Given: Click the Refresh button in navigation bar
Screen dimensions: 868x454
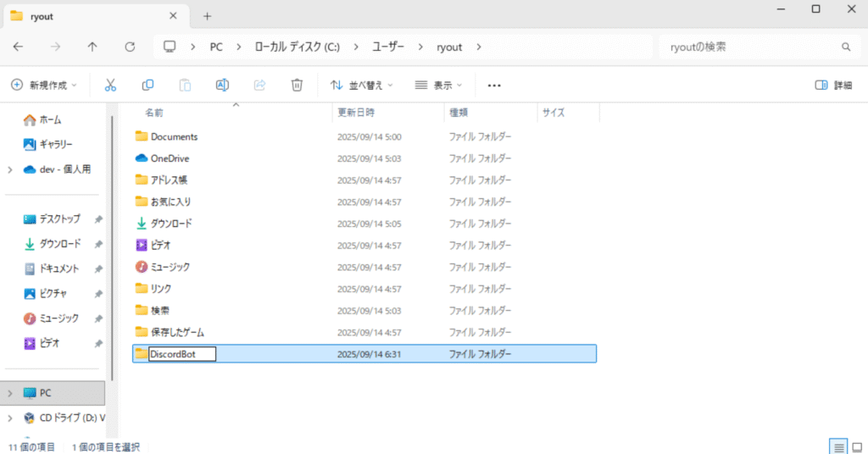Looking at the screenshot, I should 130,47.
